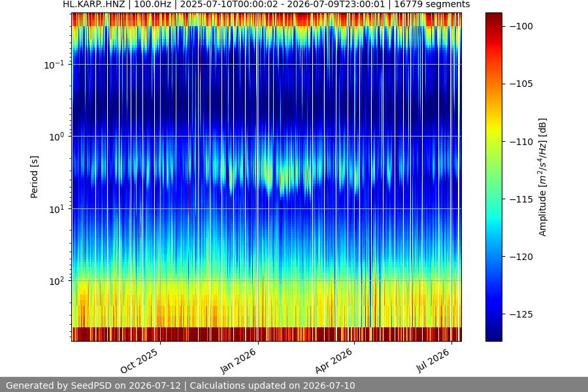This screenshot has width=588, height=392.
Task: Click the 'Jul 2026' x-axis tick label
Action: (433, 360)
